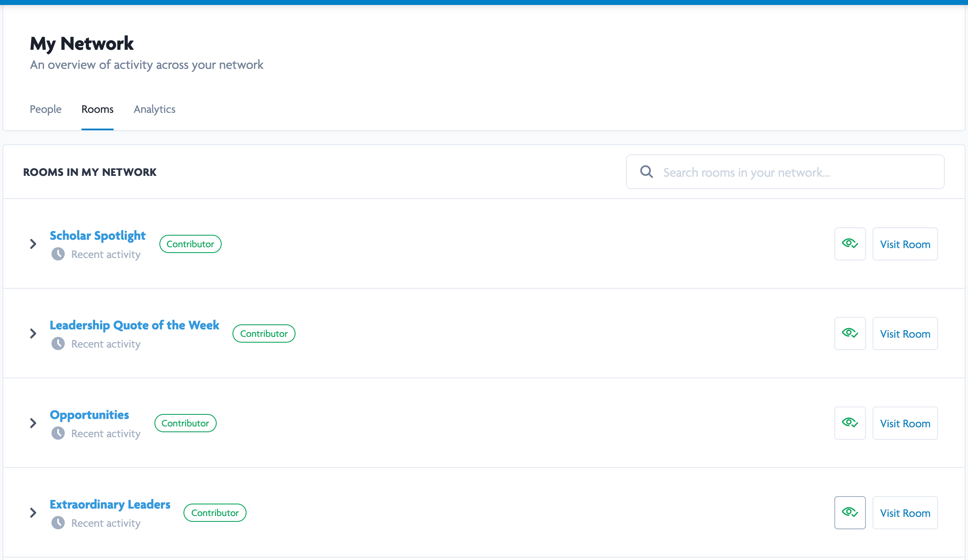This screenshot has width=968, height=560.
Task: Click clock icon under Scholar Spotlight
Action: point(58,254)
